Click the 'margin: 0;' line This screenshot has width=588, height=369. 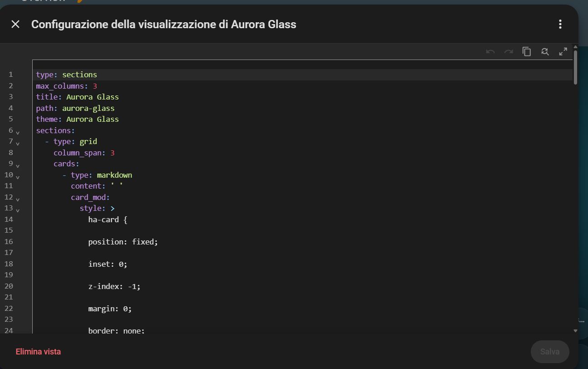[x=110, y=309]
